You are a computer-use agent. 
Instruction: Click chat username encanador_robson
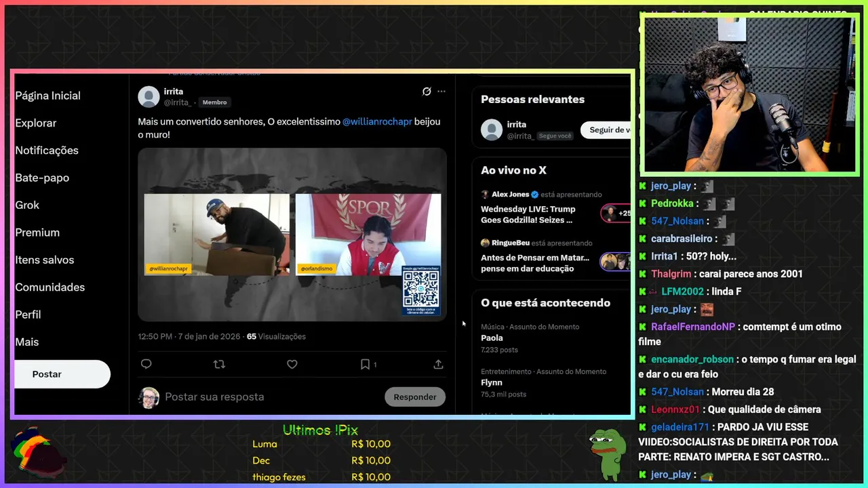692,359
